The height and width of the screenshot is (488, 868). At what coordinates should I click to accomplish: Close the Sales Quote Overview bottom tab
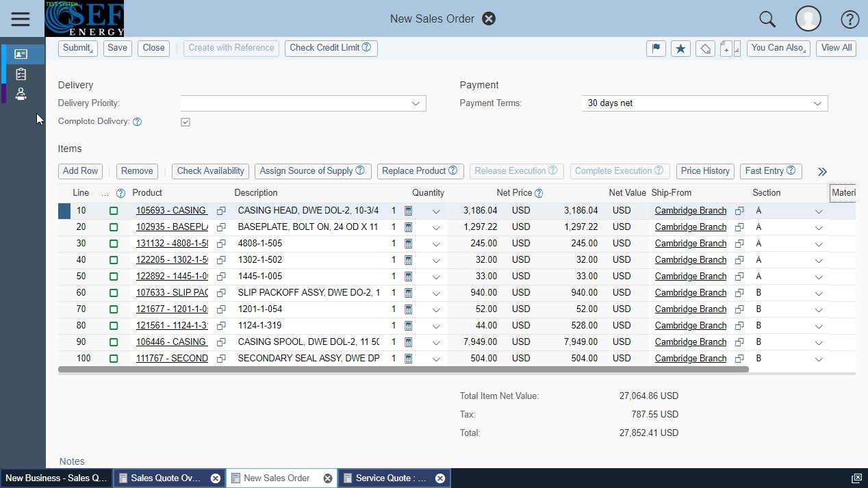[x=215, y=478]
